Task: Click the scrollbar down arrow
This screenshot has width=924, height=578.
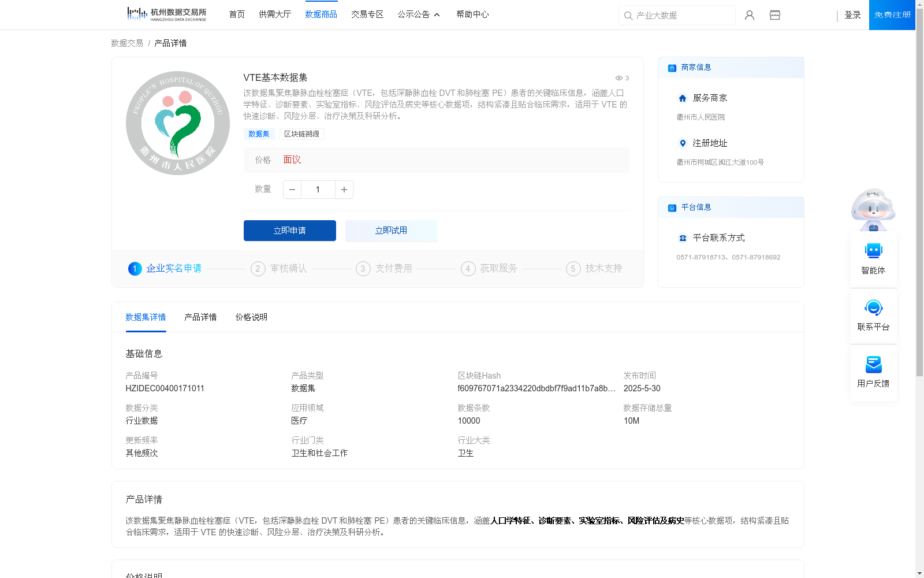Action: click(x=919, y=573)
